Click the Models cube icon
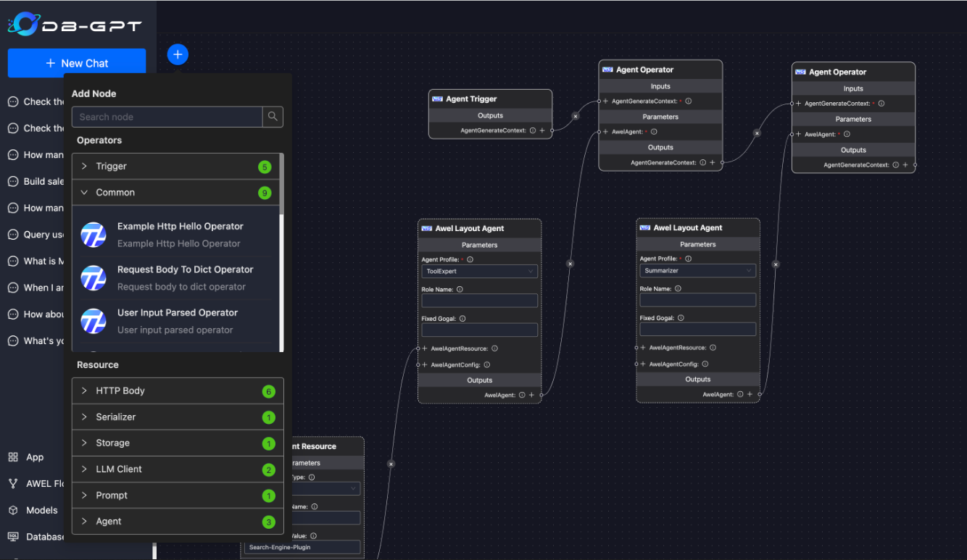The image size is (967, 560). [x=13, y=510]
